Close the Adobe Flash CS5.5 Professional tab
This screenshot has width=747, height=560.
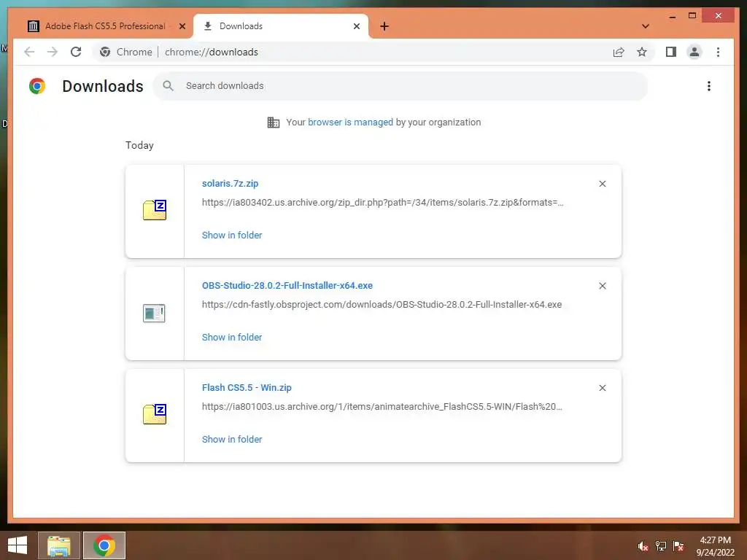(x=182, y=26)
